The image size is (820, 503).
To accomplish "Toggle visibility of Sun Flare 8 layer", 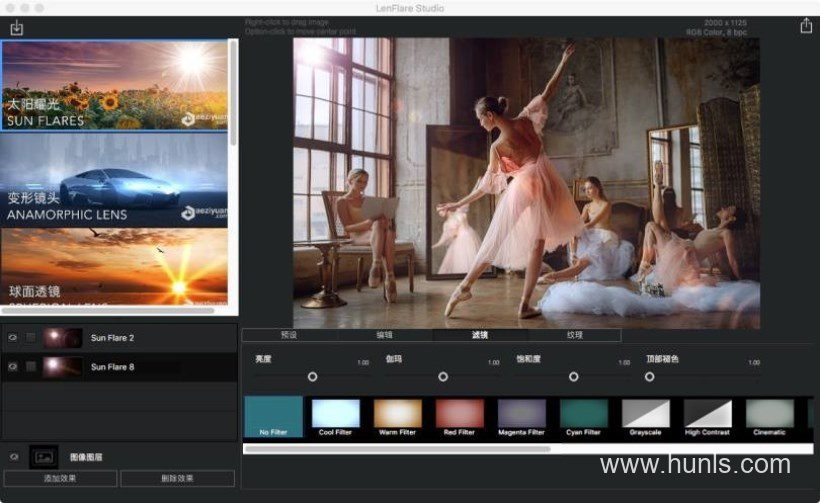I will coord(13,367).
